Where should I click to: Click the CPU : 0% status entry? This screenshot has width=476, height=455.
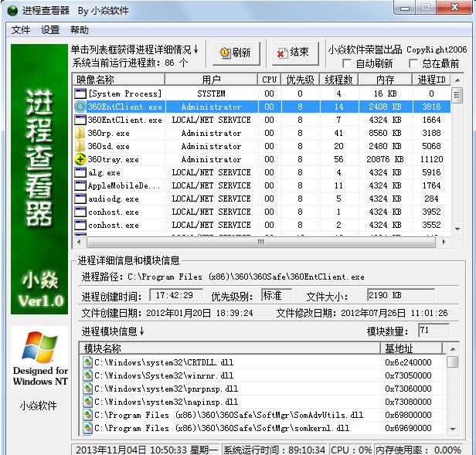(351, 450)
